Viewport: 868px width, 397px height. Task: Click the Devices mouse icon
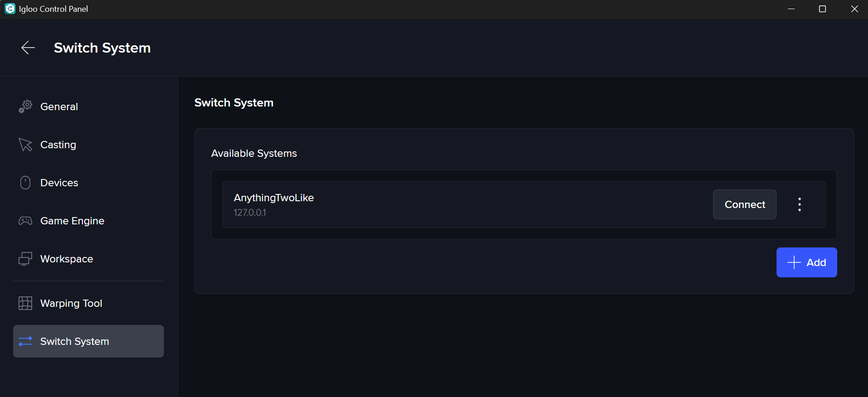click(25, 183)
